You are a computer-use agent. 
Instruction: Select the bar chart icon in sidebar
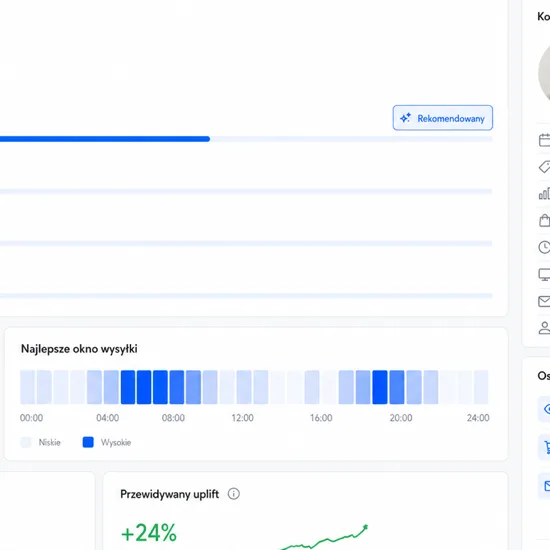tap(544, 193)
